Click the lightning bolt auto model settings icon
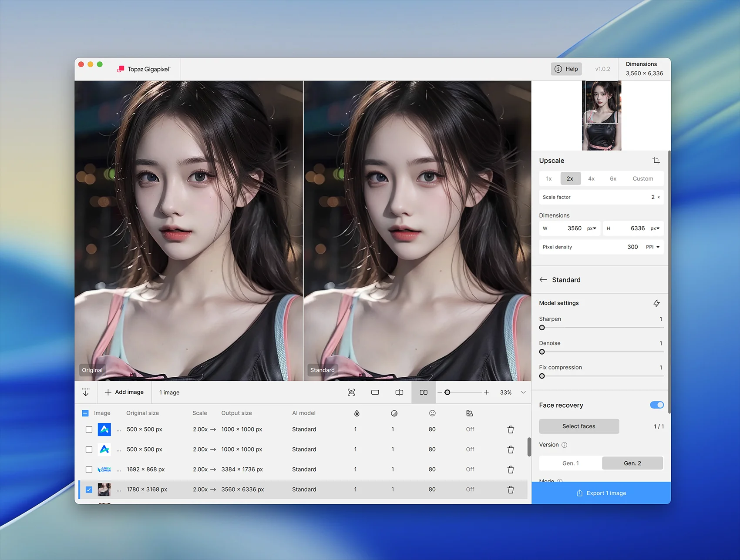This screenshot has height=560, width=740. point(656,303)
